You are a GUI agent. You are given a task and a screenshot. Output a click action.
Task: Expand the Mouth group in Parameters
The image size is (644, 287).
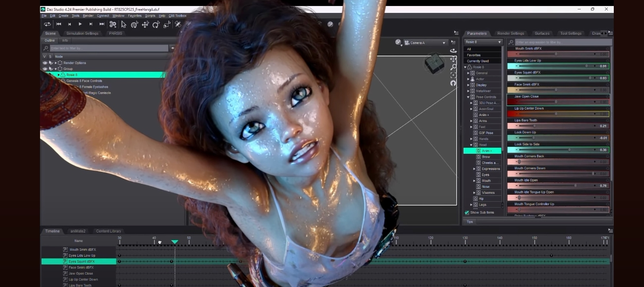pyautogui.click(x=475, y=181)
